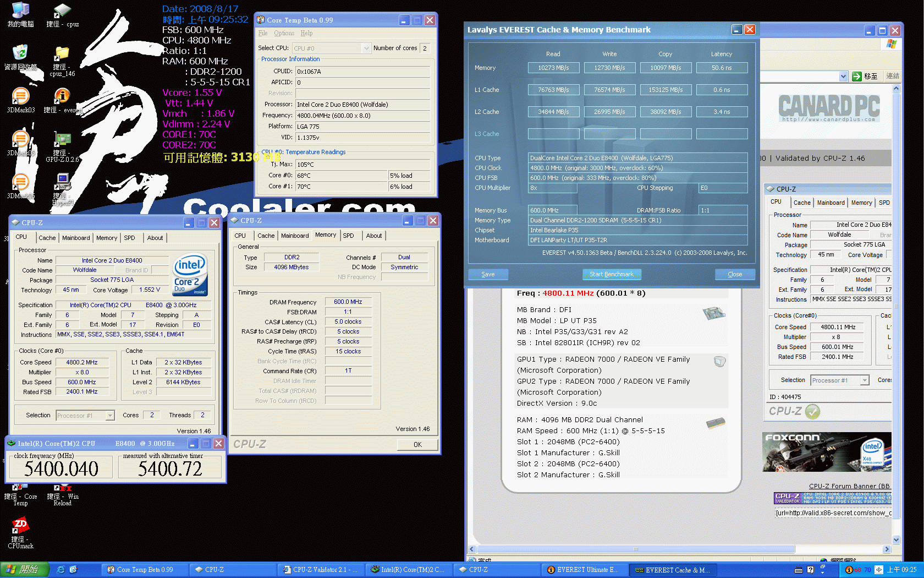
Task: Launch the 3DMark05 desktop shortcut
Action: point(20,143)
